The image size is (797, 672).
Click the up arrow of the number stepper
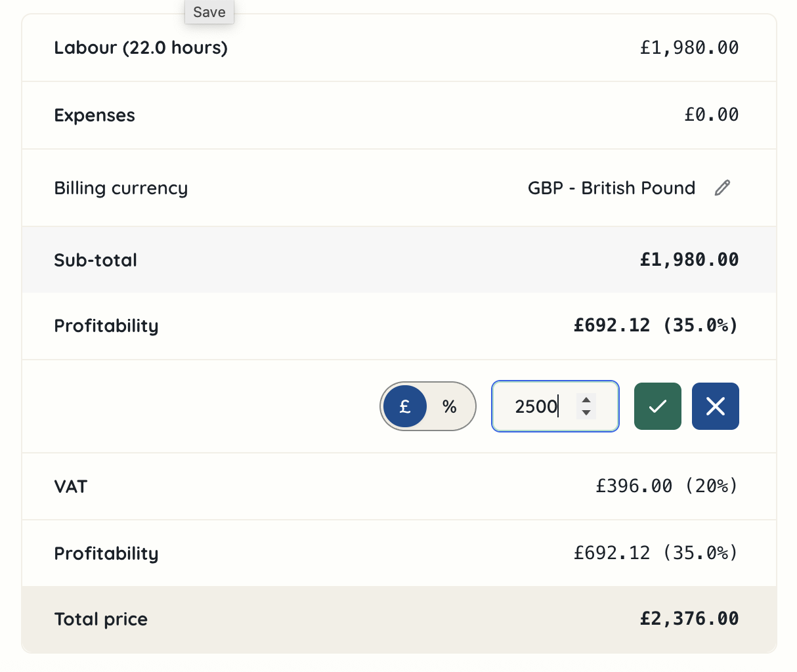click(x=586, y=399)
